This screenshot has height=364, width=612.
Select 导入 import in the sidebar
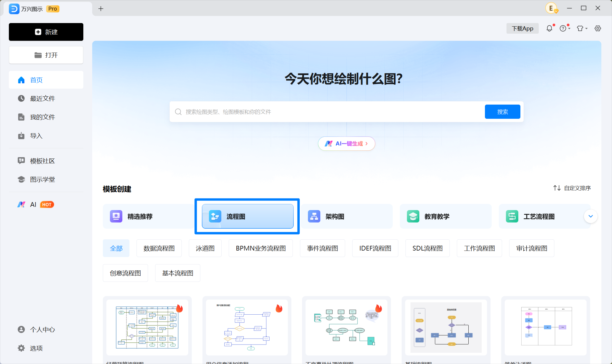pos(46,136)
